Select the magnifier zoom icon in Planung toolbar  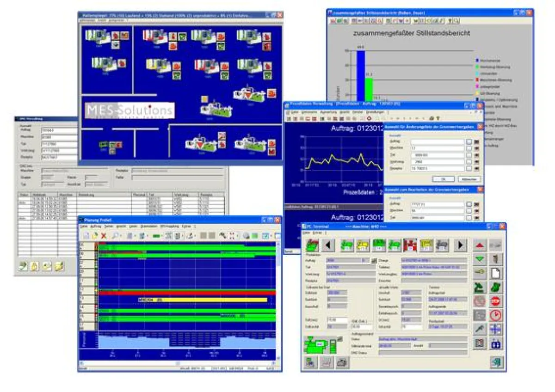click(x=116, y=234)
